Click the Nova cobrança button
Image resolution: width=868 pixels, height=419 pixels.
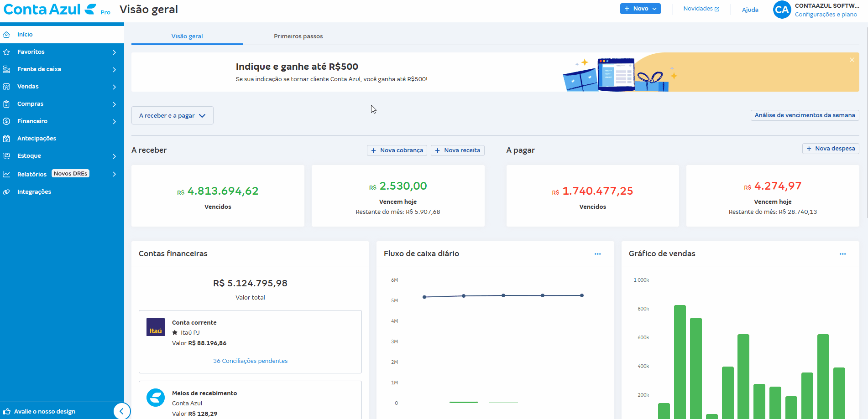pos(397,150)
